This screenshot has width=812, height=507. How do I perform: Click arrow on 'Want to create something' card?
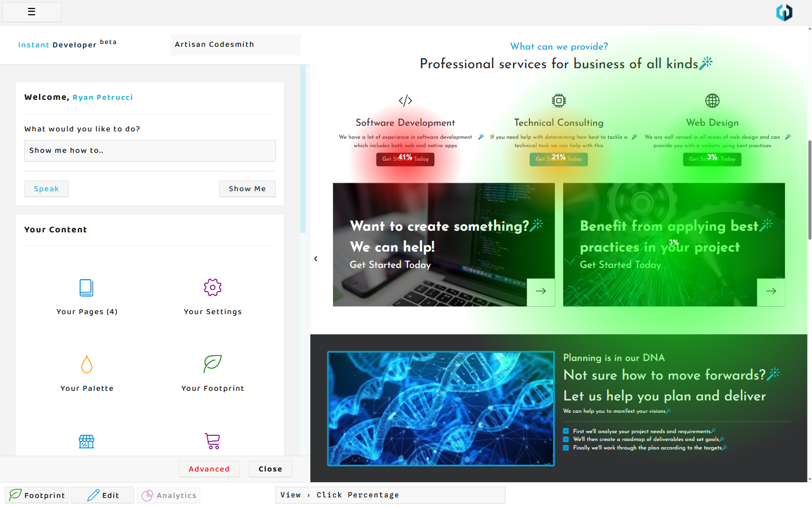(x=541, y=292)
